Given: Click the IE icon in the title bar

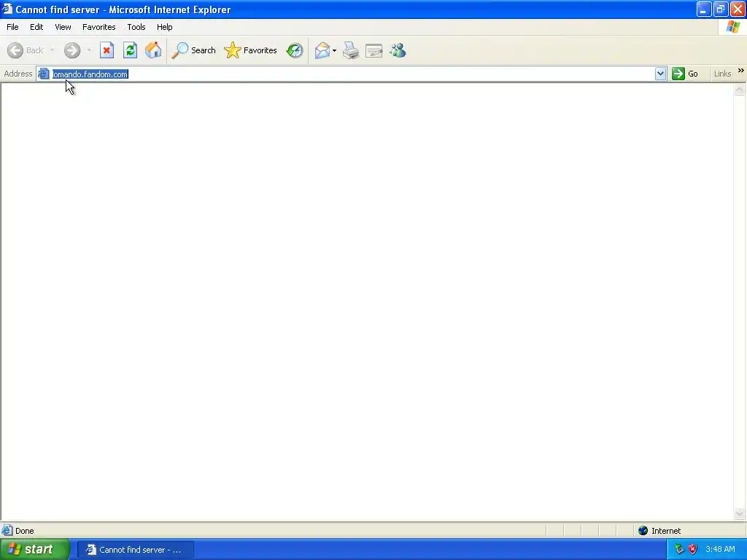Looking at the screenshot, I should coord(7,9).
